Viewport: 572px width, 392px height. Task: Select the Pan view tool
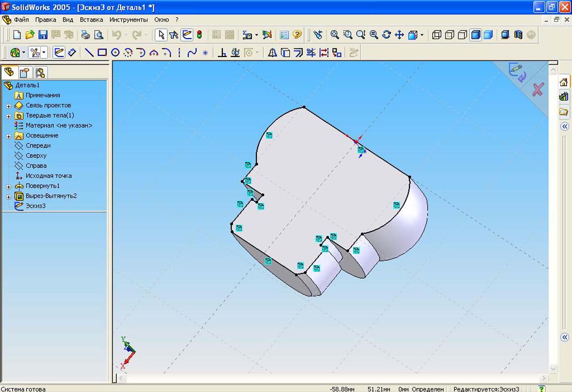[x=399, y=35]
